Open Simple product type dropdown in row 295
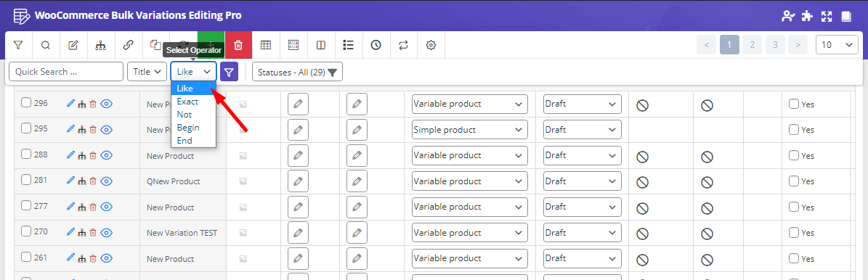This screenshot has width=868, height=280. click(469, 130)
